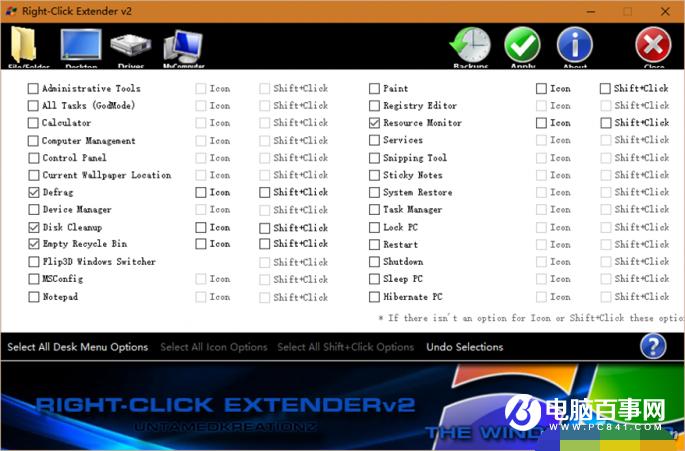685x451 pixels.
Task: Disable the Resource Monitor checkbox
Action: click(374, 123)
